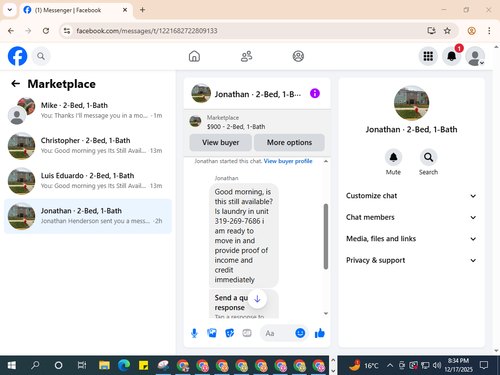This screenshot has height=375, width=500.
Task: Expand the Chat members section
Action: [x=411, y=217]
